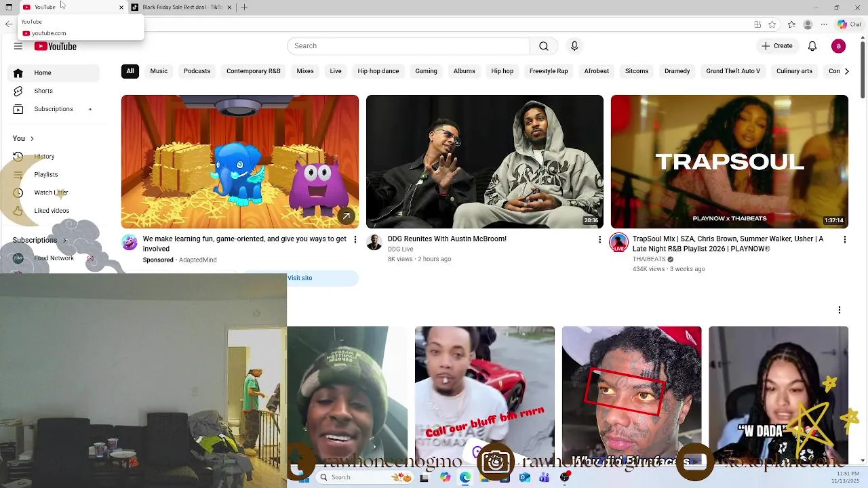Viewport: 868px width, 488px height.
Task: Select the Music filter chip
Action: click(x=159, y=71)
